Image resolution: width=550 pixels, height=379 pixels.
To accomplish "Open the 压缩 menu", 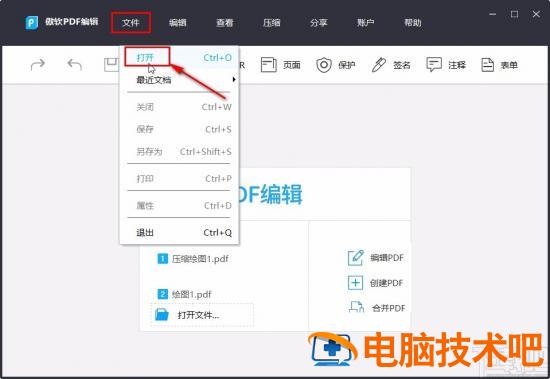I will point(271,23).
